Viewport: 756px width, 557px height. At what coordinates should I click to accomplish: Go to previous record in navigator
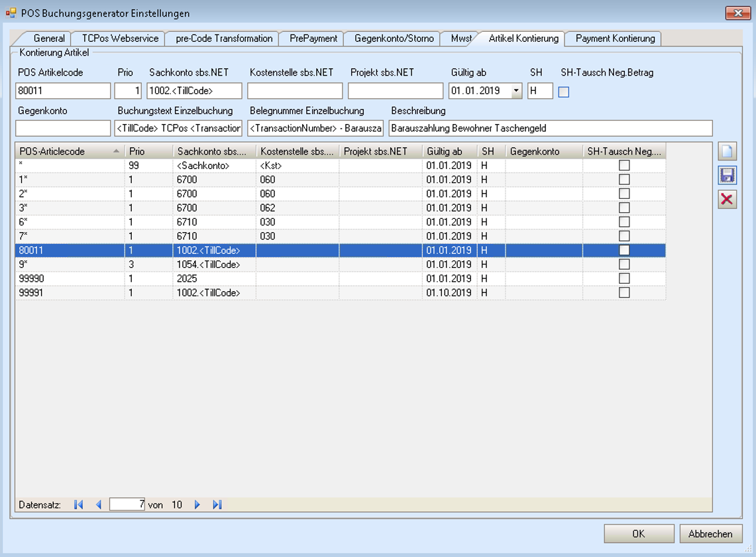pyautogui.click(x=99, y=505)
